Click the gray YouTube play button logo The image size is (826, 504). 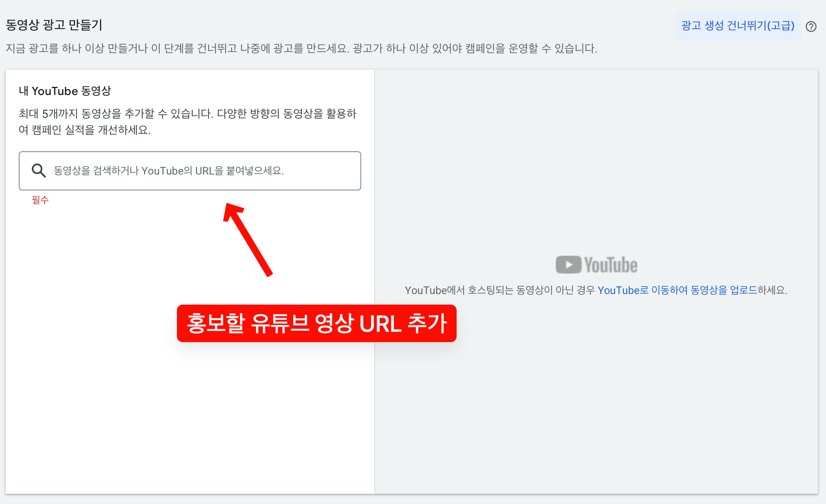(x=568, y=265)
